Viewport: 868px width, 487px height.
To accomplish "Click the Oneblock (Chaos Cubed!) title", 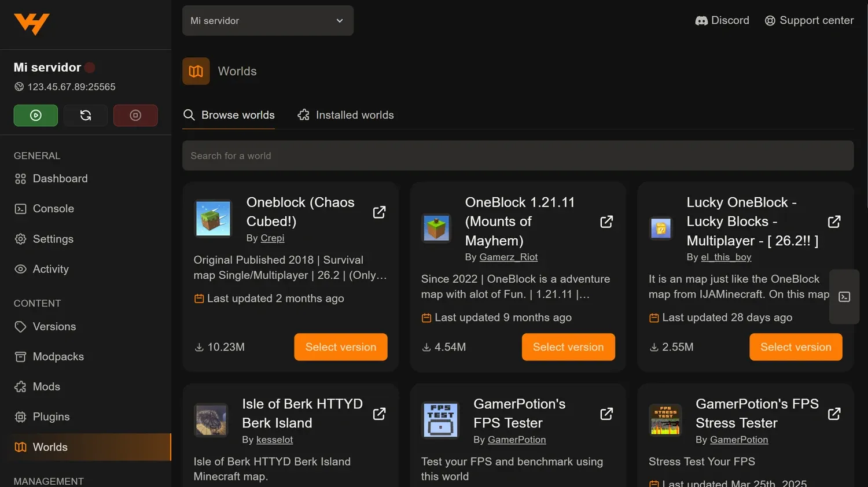I will pos(300,212).
